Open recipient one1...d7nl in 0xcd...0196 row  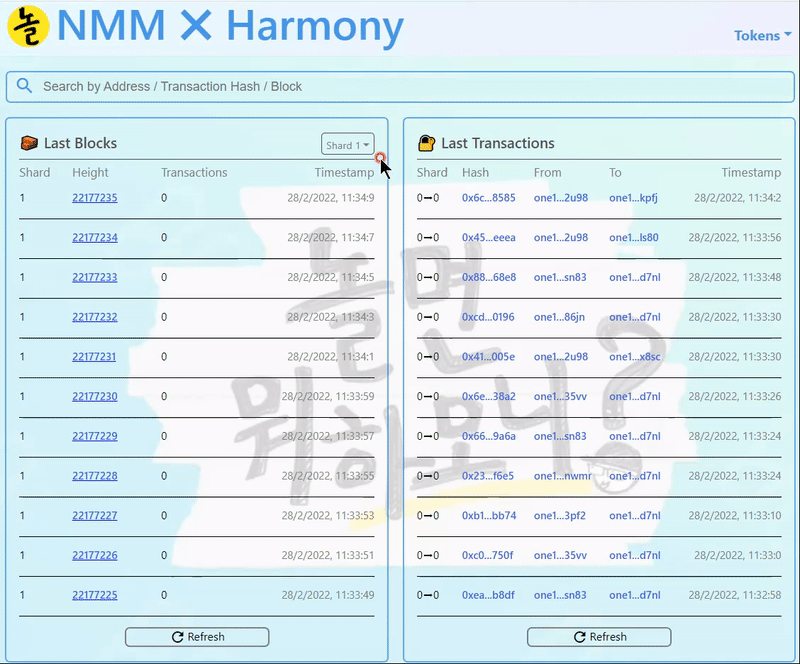pyautogui.click(x=635, y=317)
